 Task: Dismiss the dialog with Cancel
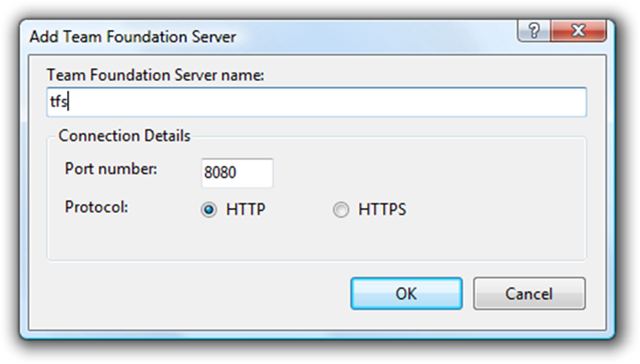pos(529,293)
